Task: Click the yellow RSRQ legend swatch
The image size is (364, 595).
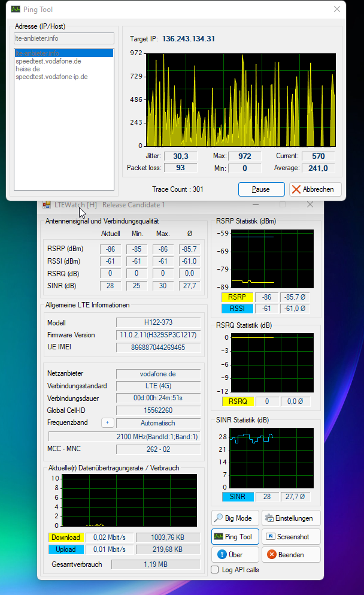Action: click(238, 401)
